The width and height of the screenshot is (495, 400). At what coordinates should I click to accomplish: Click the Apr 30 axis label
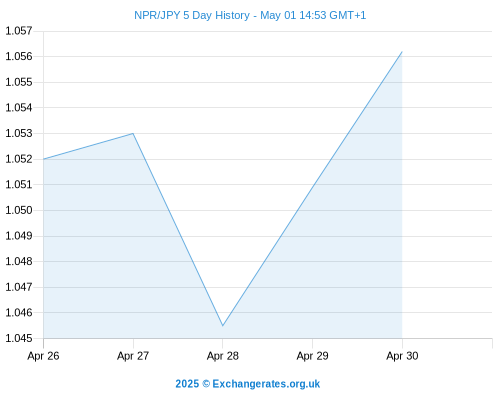(x=402, y=356)
